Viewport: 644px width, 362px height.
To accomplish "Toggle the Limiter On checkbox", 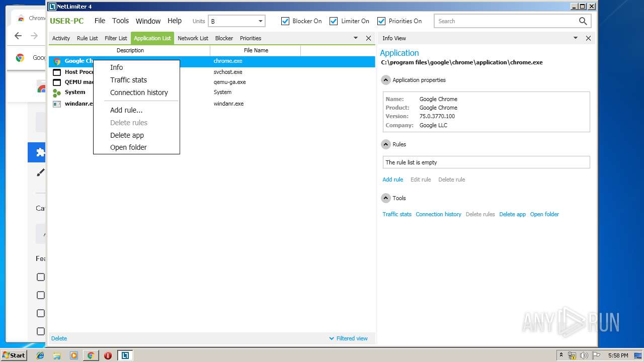I will click(x=334, y=21).
